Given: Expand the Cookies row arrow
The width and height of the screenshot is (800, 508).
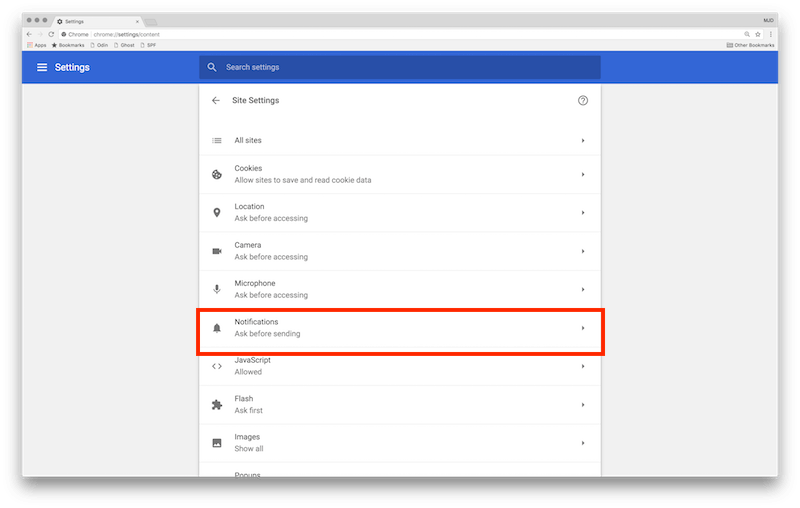Looking at the screenshot, I should pos(583,174).
